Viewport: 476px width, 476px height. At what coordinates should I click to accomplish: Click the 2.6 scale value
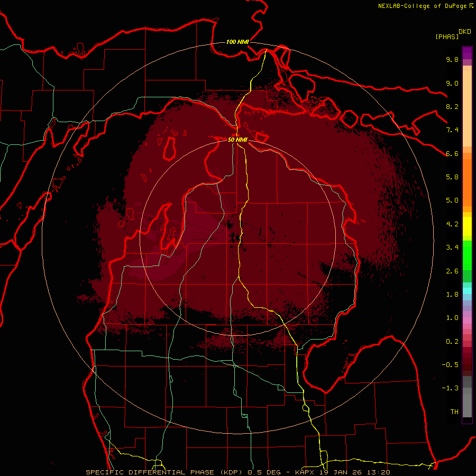point(452,271)
